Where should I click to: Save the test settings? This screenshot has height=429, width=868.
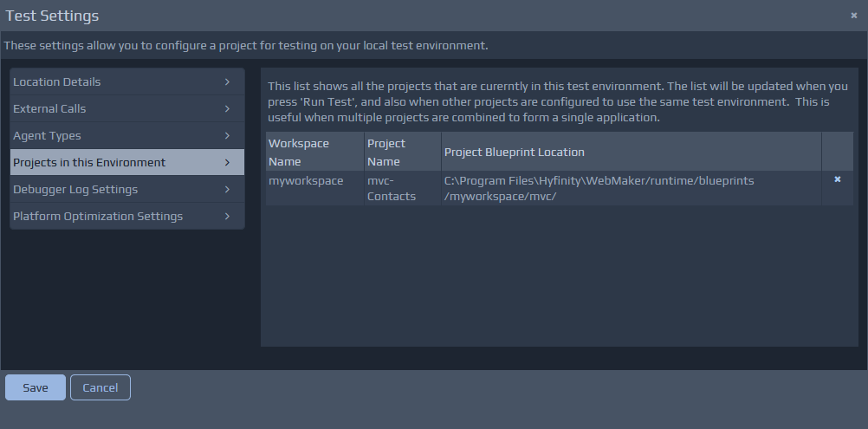(x=36, y=387)
